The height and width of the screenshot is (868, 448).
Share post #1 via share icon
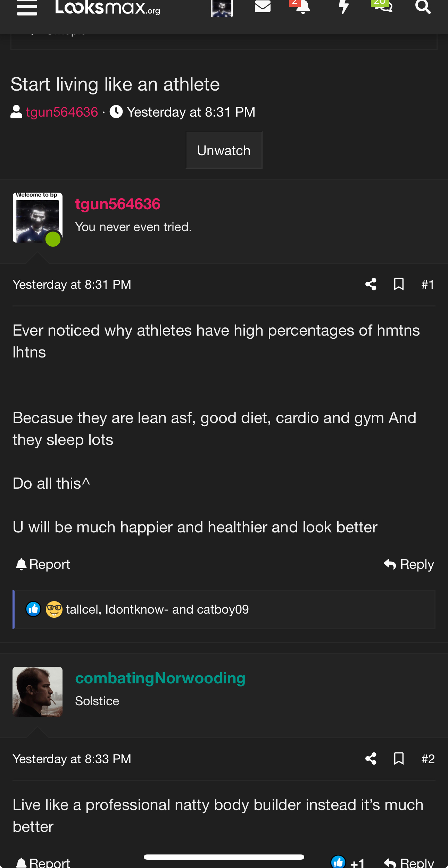[x=371, y=284]
